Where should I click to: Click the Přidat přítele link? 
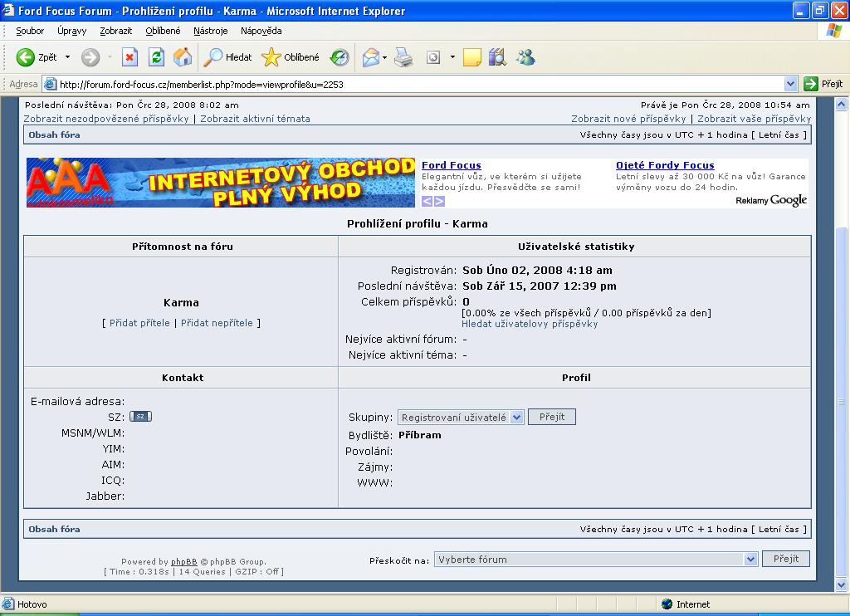point(139,323)
